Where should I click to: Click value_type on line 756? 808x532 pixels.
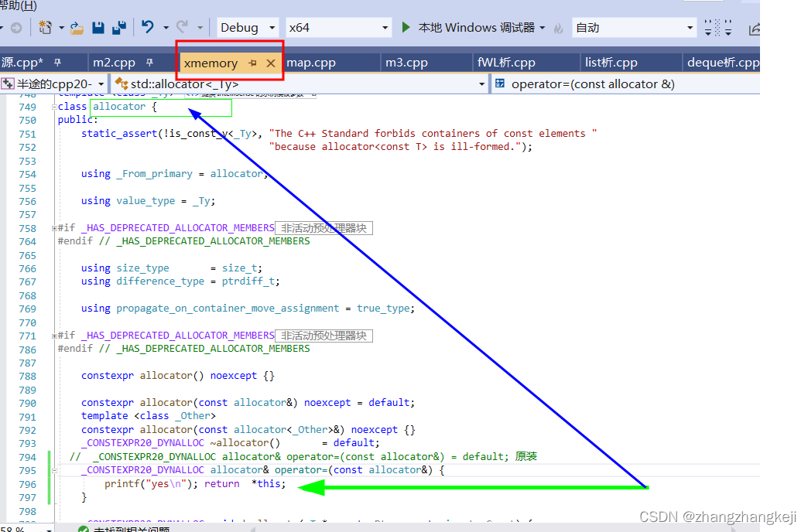[x=146, y=201]
